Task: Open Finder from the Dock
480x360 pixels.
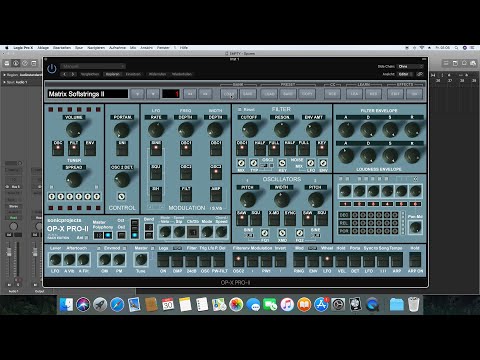Action: (x=66, y=304)
